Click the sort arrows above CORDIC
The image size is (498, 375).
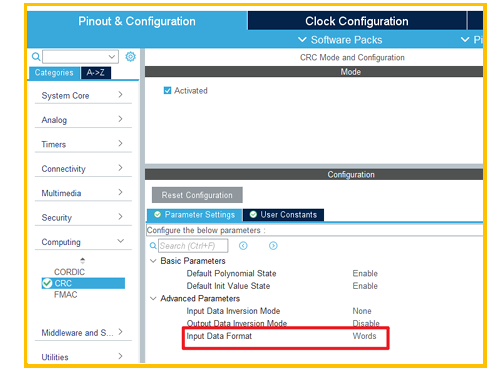coord(83,260)
